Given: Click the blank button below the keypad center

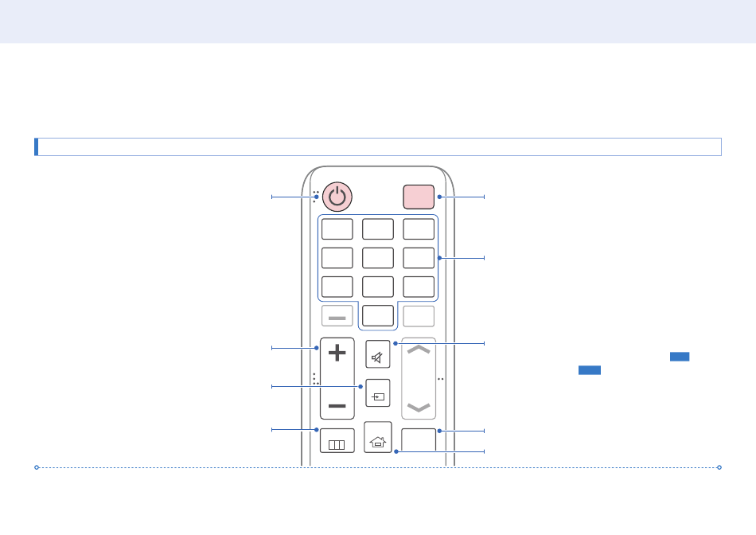Looking at the screenshot, I should click(x=377, y=316).
